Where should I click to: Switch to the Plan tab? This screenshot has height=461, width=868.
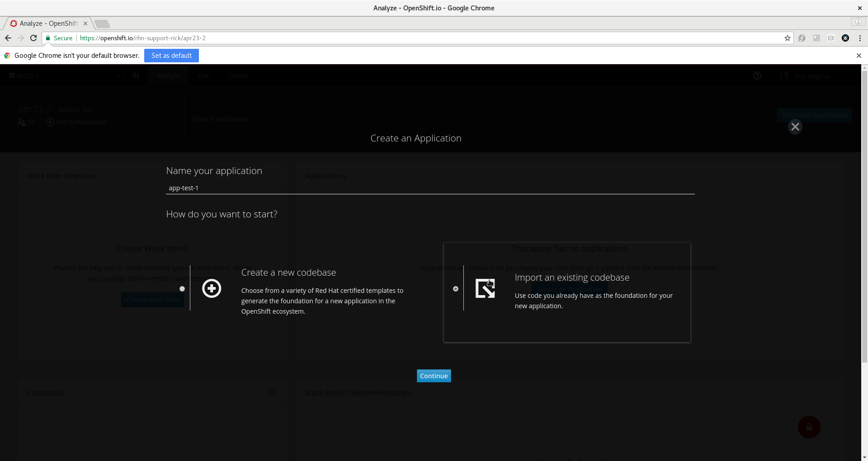(x=203, y=75)
